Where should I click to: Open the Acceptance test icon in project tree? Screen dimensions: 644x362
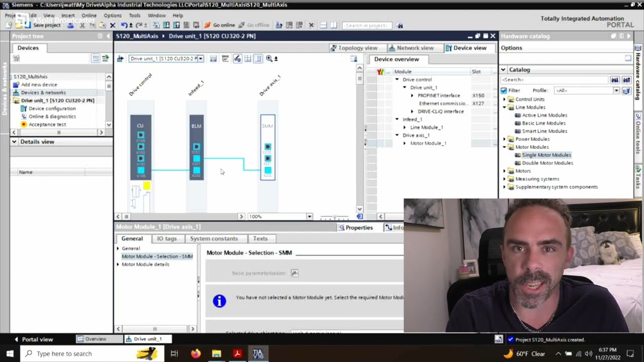[x=24, y=124]
